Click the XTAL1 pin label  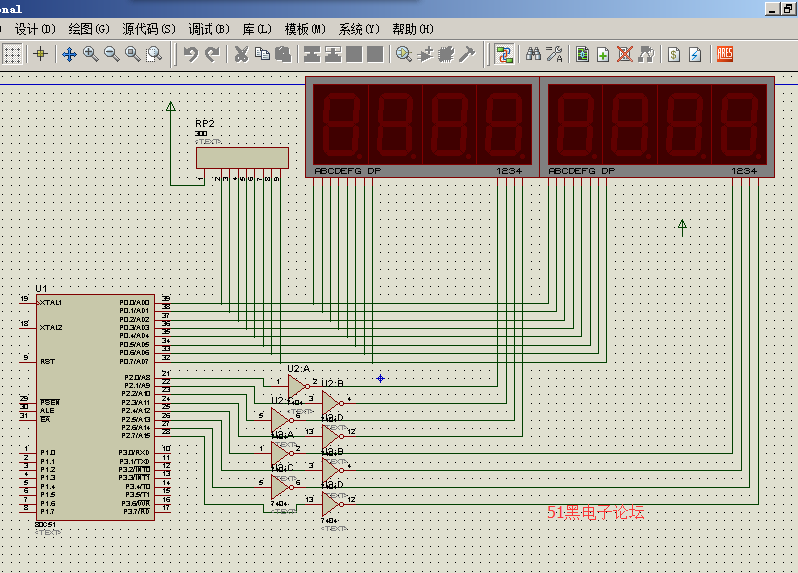click(50, 302)
